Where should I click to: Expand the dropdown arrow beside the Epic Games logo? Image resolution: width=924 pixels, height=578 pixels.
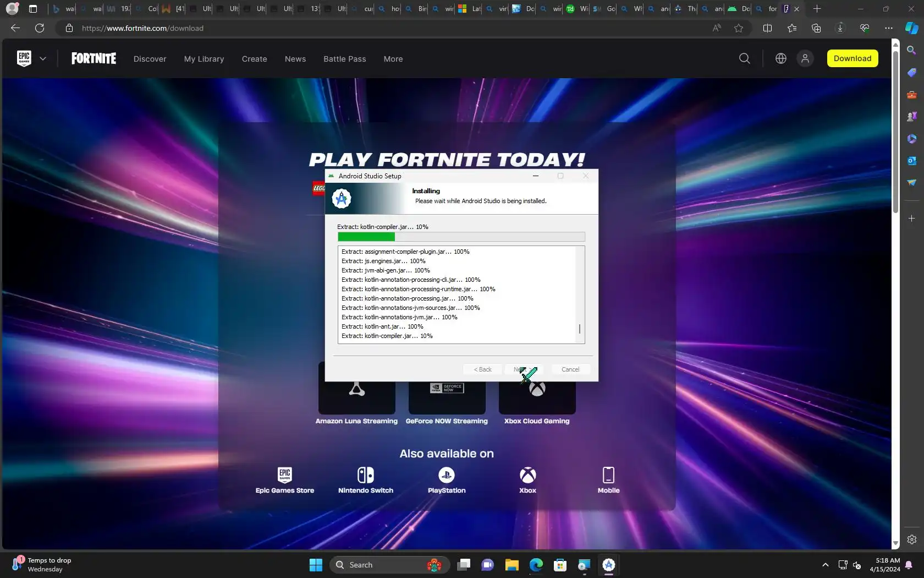tap(43, 59)
